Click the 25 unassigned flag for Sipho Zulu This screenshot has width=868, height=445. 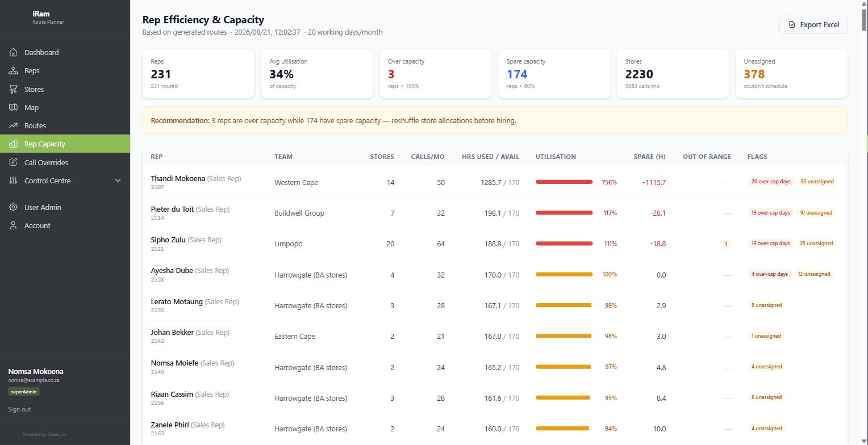(x=816, y=244)
